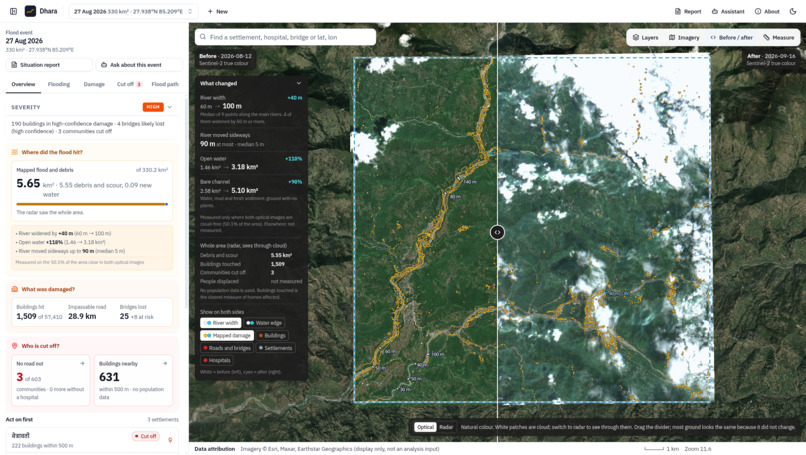The width and height of the screenshot is (806, 455).
Task: Click the 1 km scale bar
Action: [x=661, y=449]
